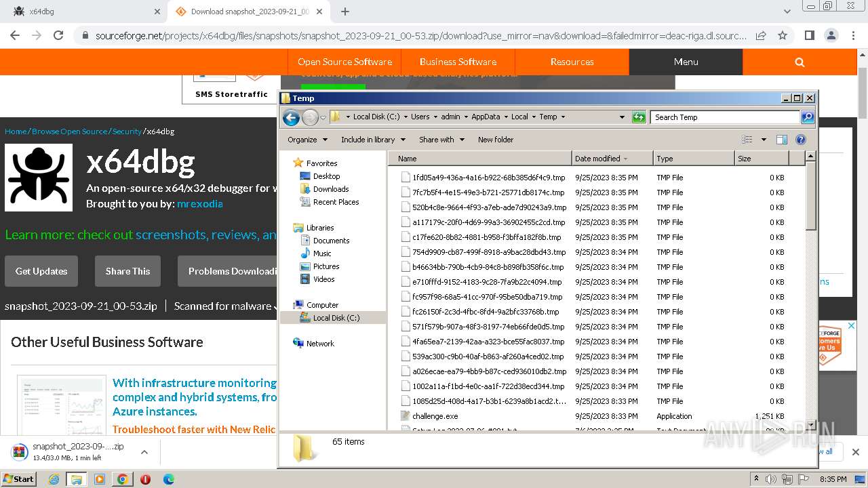Click the New folder button
868x488 pixels.
496,140
